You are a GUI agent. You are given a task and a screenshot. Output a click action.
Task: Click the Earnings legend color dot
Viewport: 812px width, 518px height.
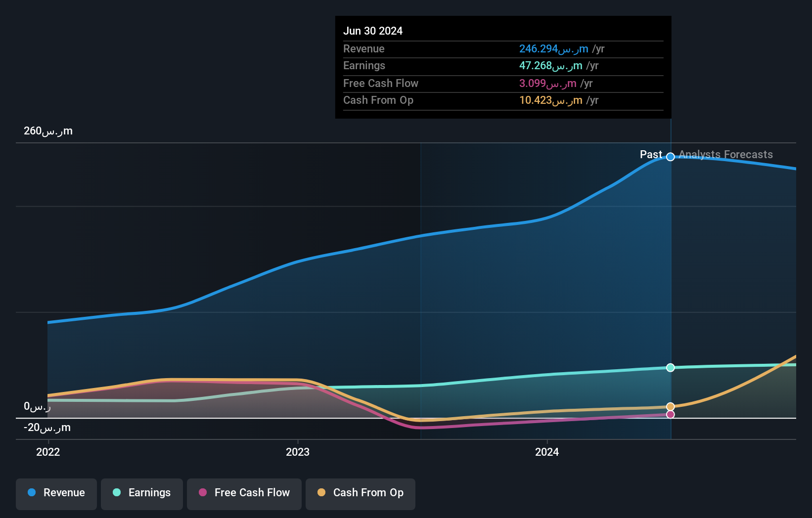click(x=116, y=492)
